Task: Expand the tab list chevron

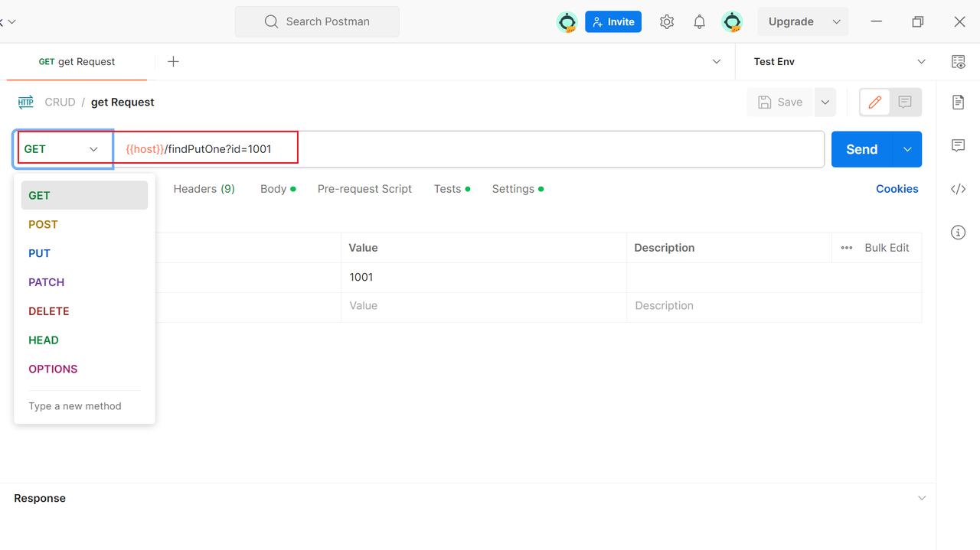Action: 717,62
